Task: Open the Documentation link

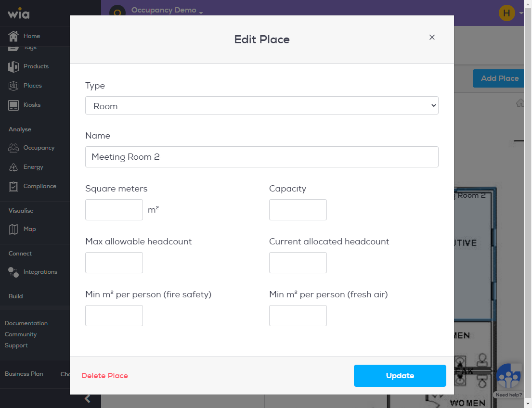Action: click(26, 323)
